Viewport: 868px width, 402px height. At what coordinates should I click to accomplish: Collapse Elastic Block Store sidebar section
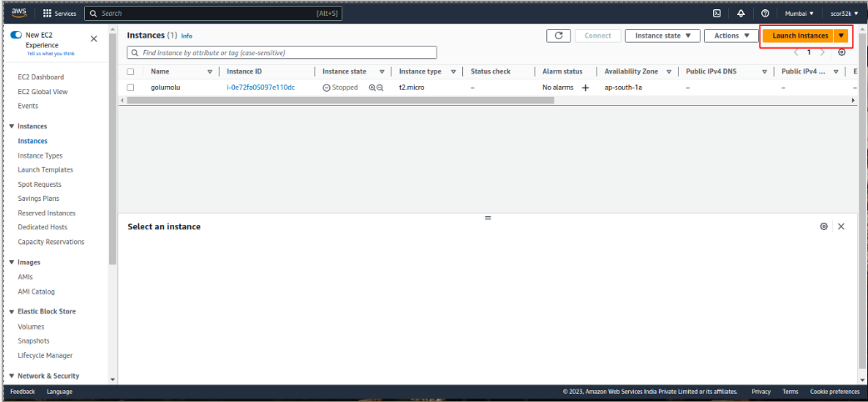click(x=12, y=312)
